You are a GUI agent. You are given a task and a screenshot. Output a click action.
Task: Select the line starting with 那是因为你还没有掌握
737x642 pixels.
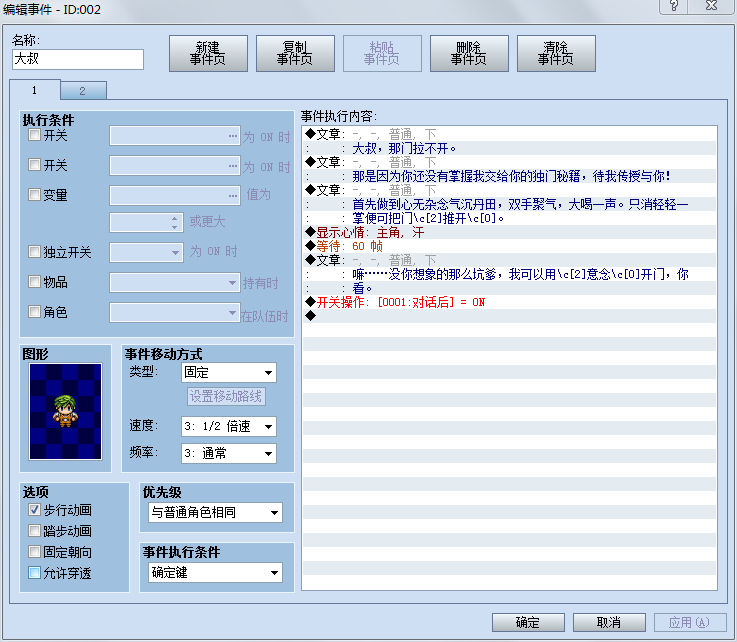pos(511,176)
